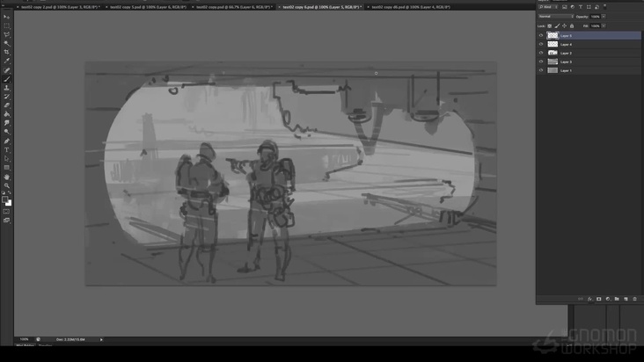
Task: Select the Crop tool
Action: tap(6, 53)
